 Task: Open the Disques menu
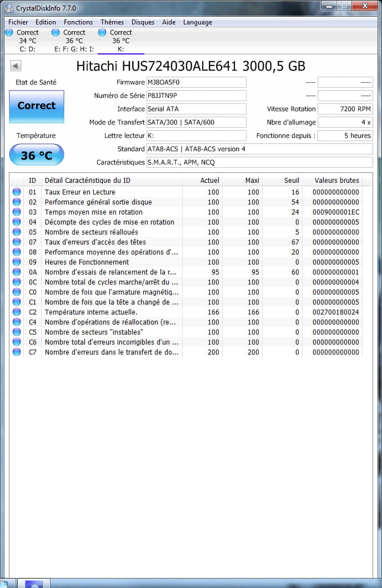143,22
